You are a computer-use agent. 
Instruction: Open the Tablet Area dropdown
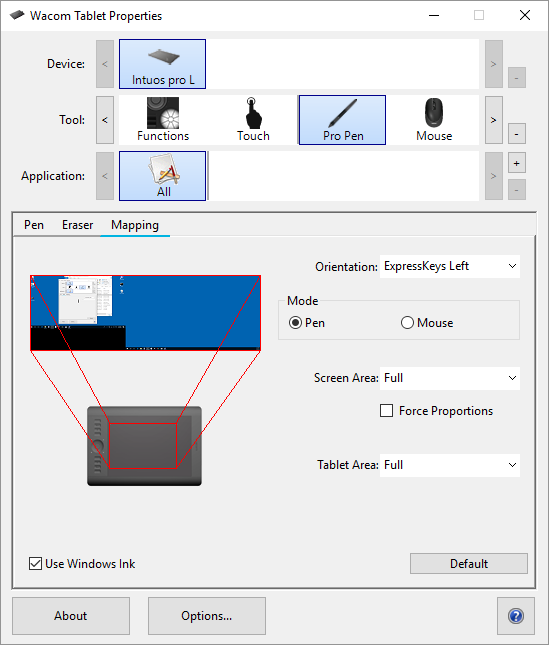tap(450, 465)
